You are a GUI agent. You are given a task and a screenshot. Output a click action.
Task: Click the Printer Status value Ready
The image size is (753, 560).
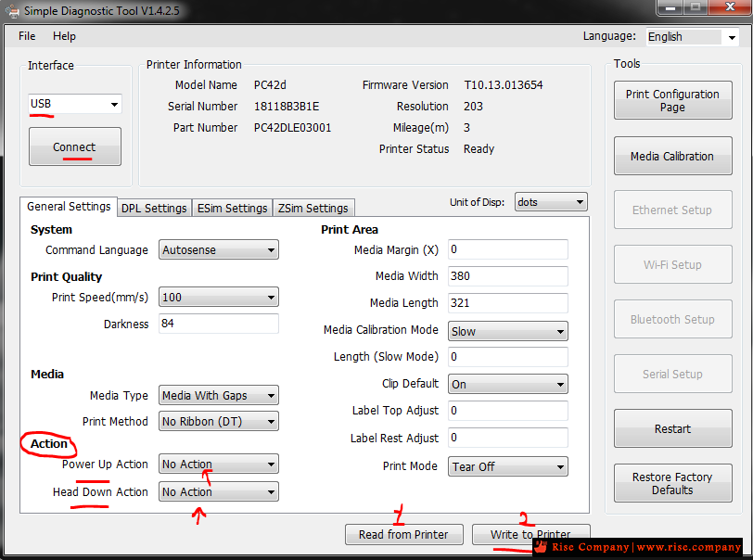(x=479, y=149)
